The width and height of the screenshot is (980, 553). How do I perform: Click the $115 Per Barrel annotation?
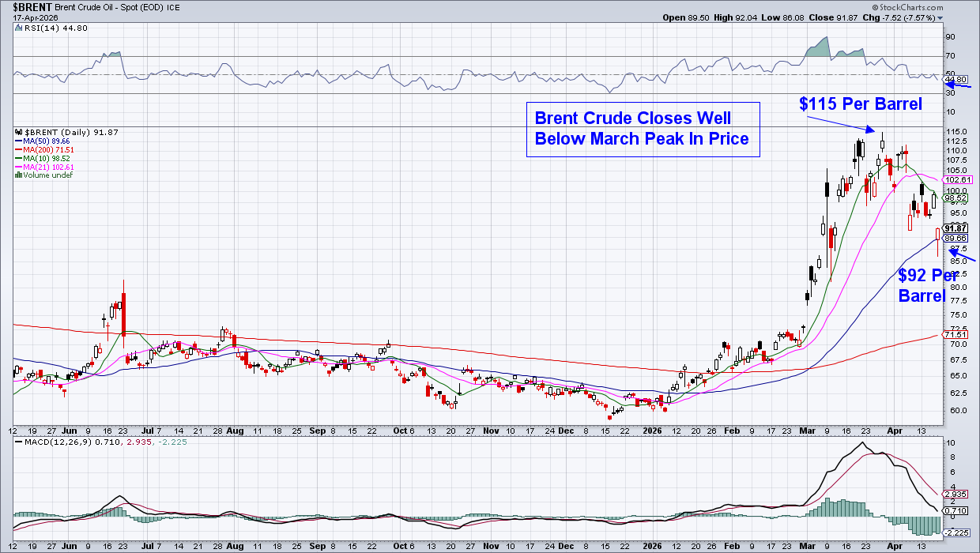pos(860,103)
